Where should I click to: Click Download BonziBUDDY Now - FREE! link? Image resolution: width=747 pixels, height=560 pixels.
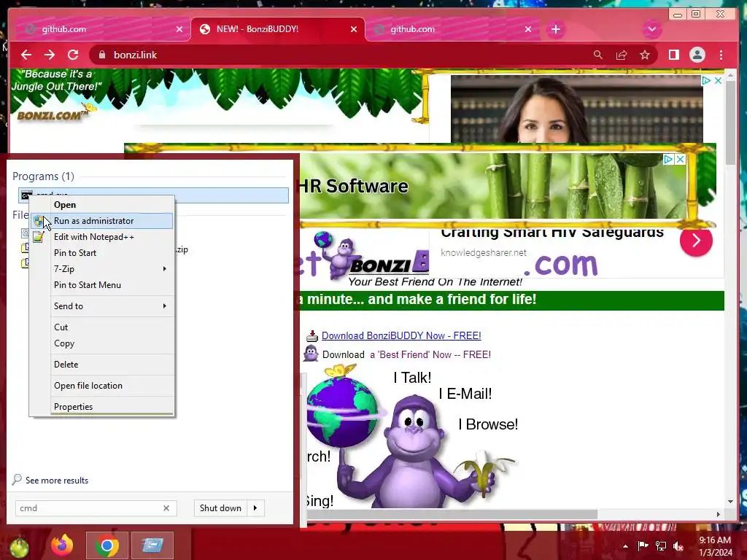point(401,335)
